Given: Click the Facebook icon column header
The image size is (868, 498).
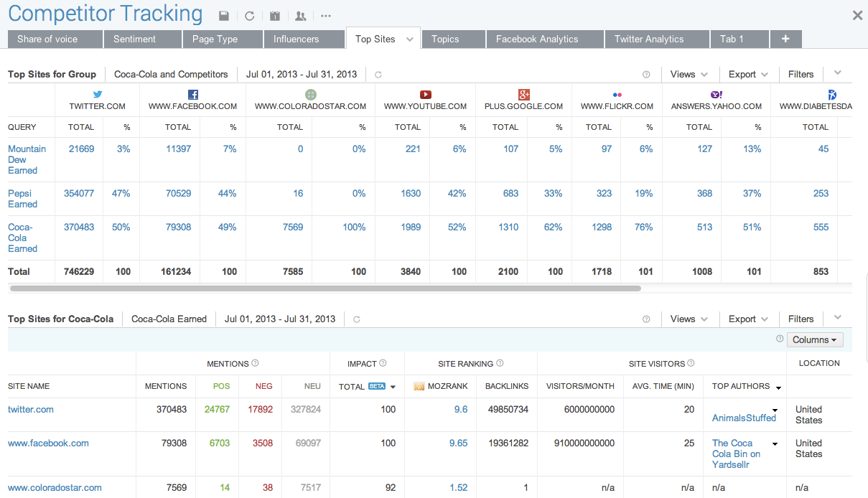Looking at the screenshot, I should pos(192,94).
